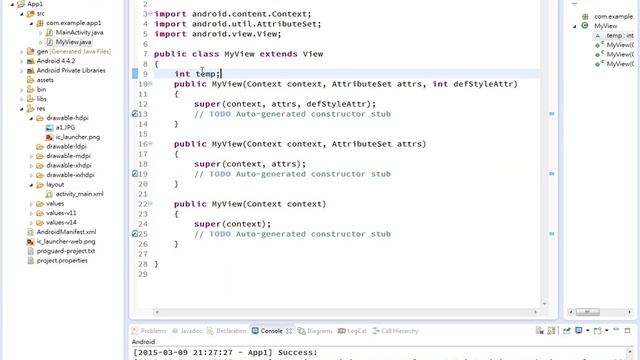This screenshot has height=360, width=640.
Task: Expand the drawable-mdpi folder arrow
Action: 31,156
